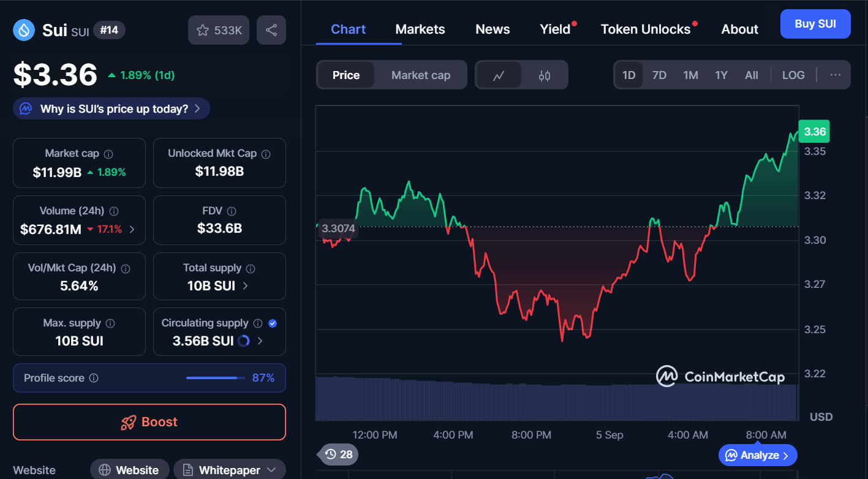Select the 1M time range
The image size is (868, 479).
pyautogui.click(x=690, y=75)
